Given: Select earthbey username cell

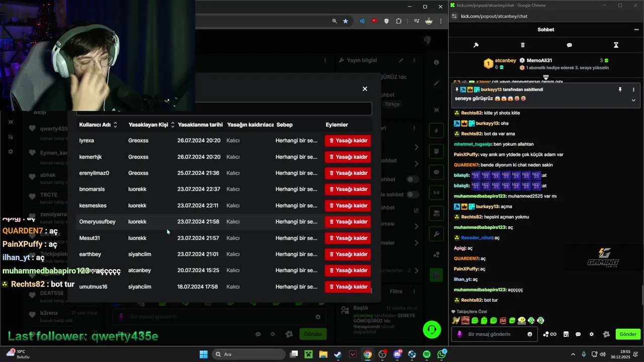Looking at the screenshot, I should [x=90, y=254].
